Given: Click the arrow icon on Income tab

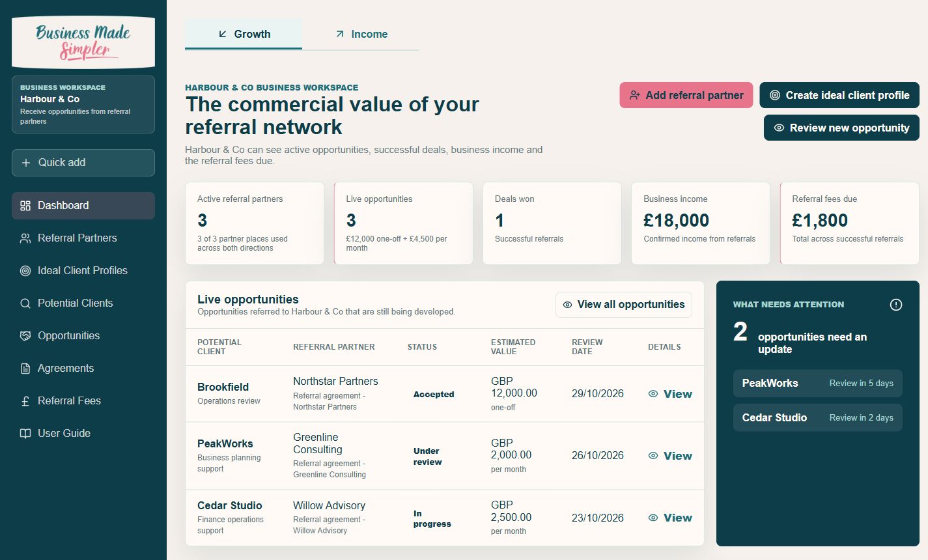Looking at the screenshot, I should coord(340,34).
